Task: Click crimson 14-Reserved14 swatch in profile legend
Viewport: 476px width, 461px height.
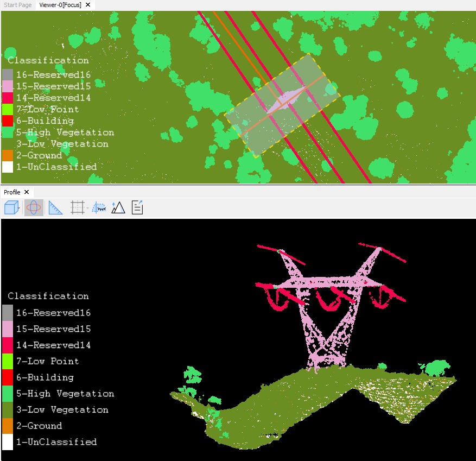Action: tap(8, 345)
